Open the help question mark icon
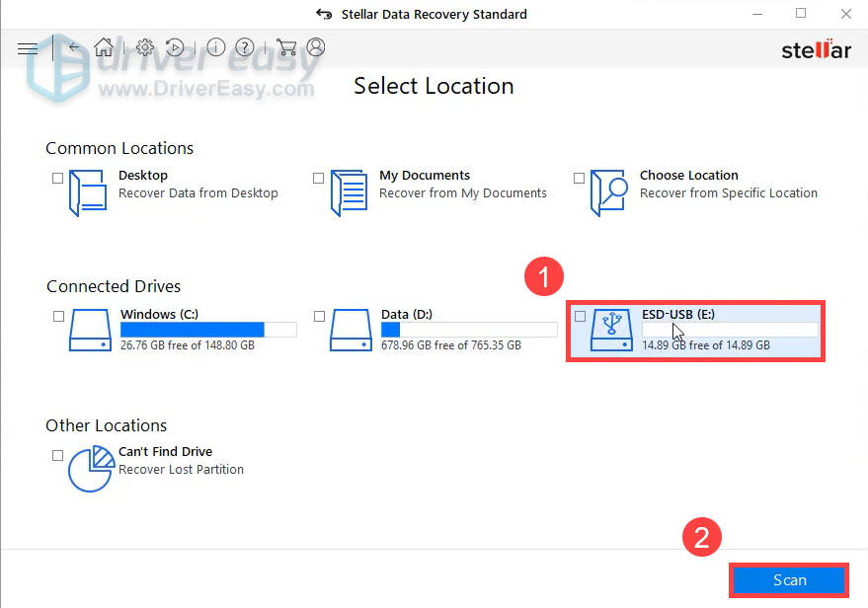868x608 pixels. (x=245, y=47)
